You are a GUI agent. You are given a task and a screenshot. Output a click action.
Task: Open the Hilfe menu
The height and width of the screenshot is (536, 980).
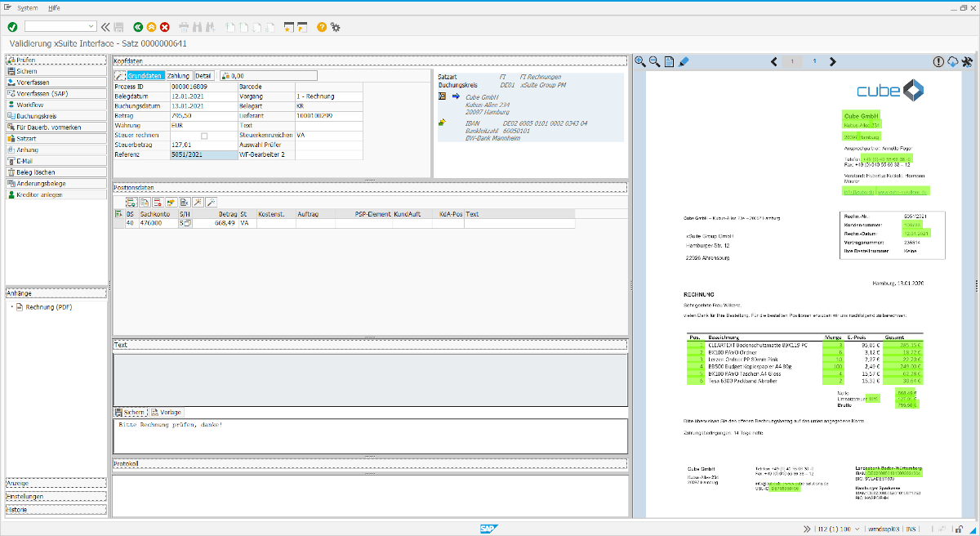54,7
